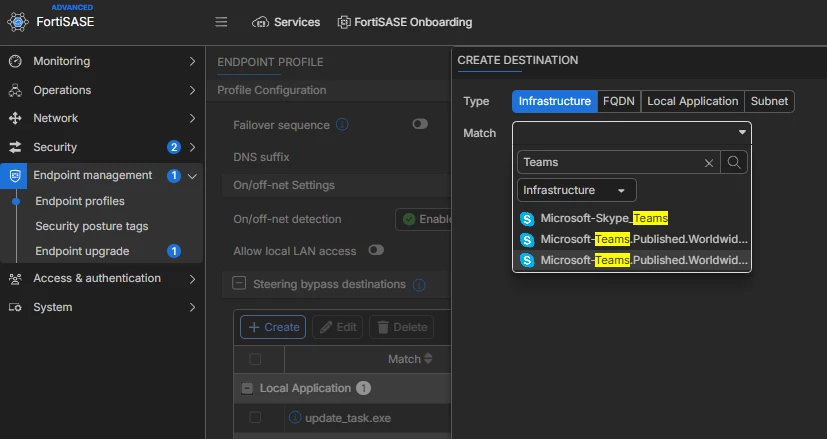Toggle the hamburger menu icon
The width and height of the screenshot is (827, 439).
[222, 22]
